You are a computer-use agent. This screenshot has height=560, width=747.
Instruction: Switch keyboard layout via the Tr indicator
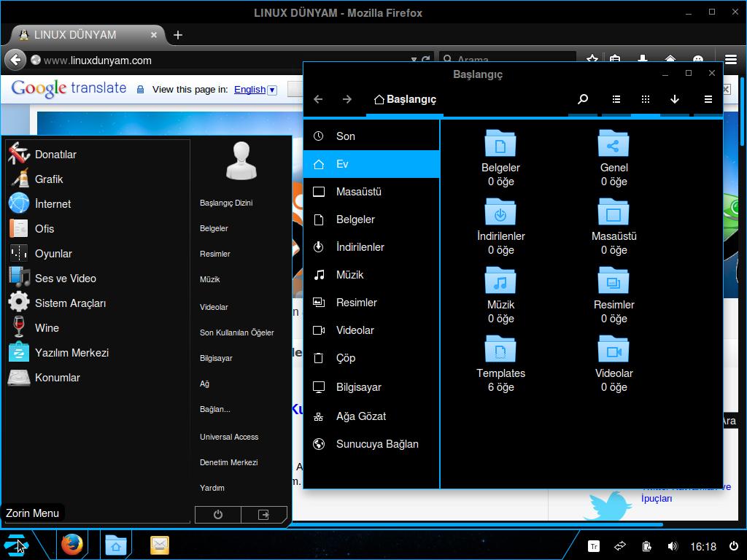pyautogui.click(x=593, y=545)
